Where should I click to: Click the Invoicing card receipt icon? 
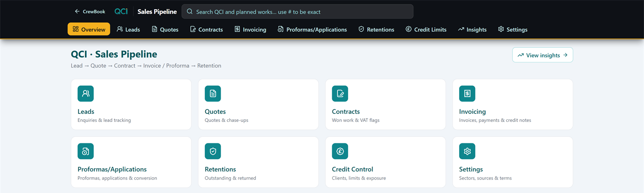(467, 93)
